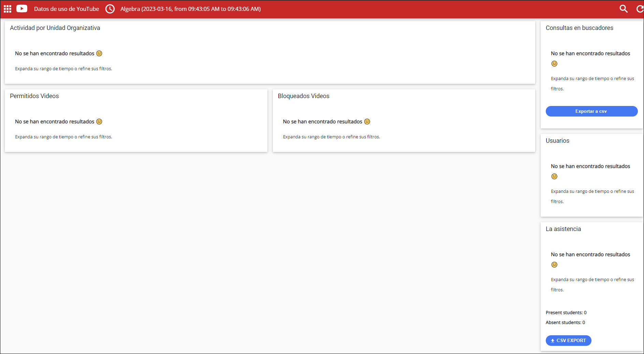Click neutral face icon in Usuarios panel

pos(554,176)
